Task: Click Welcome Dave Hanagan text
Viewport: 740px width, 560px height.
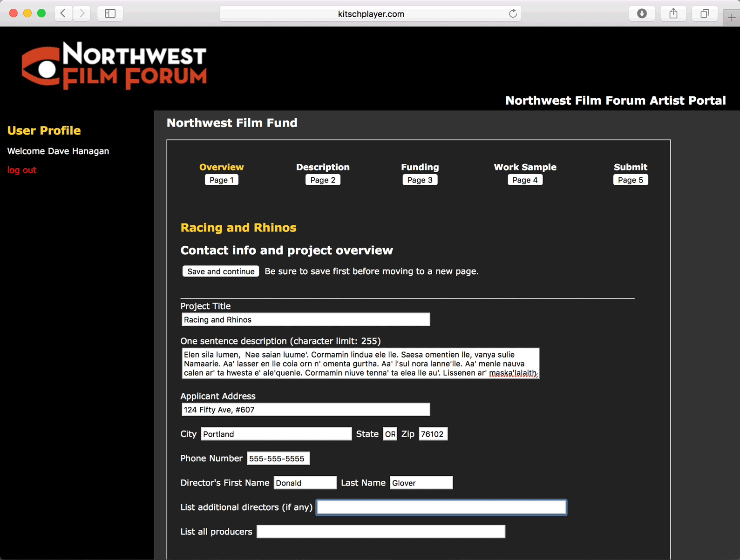Action: click(x=58, y=151)
